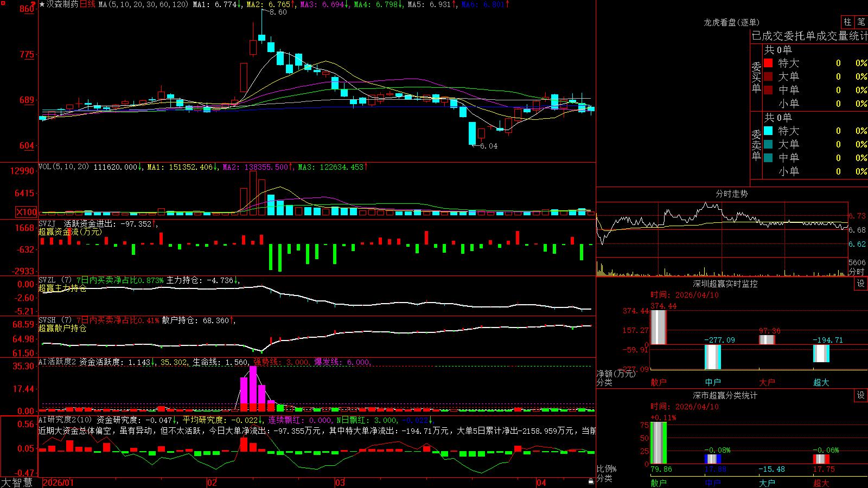Open 设 settings for 深市超赢分类统计
This screenshot has height=488, width=868.
861,395
